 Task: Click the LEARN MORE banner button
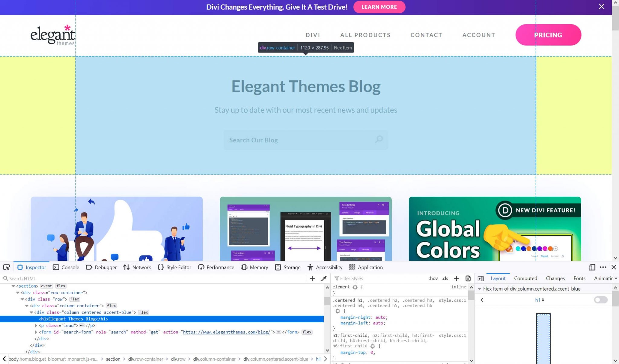379,7
